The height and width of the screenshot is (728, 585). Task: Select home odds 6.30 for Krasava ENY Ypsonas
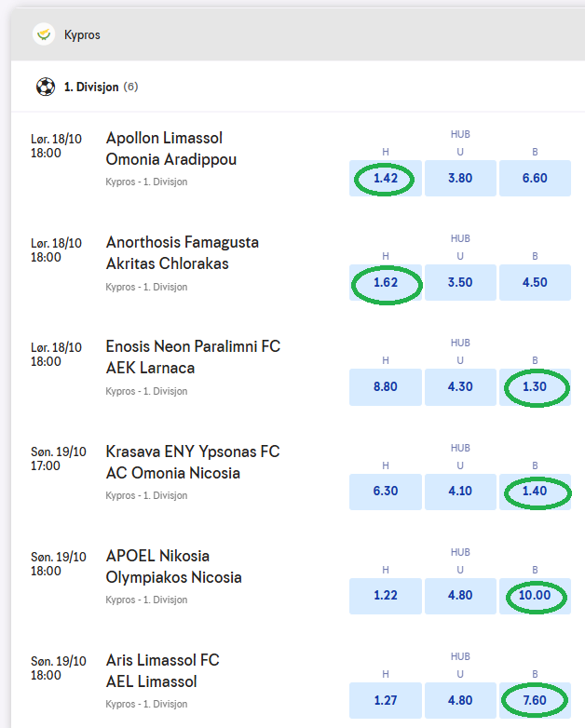(x=385, y=491)
